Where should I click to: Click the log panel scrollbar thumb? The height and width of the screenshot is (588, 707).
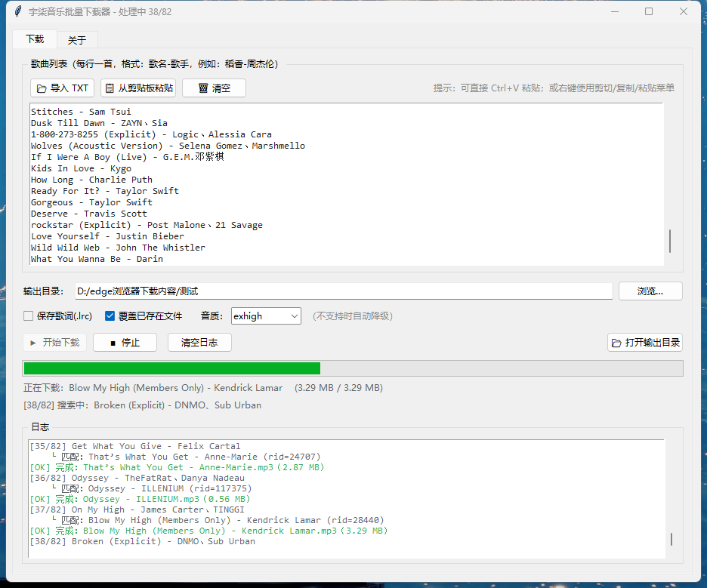click(671, 540)
